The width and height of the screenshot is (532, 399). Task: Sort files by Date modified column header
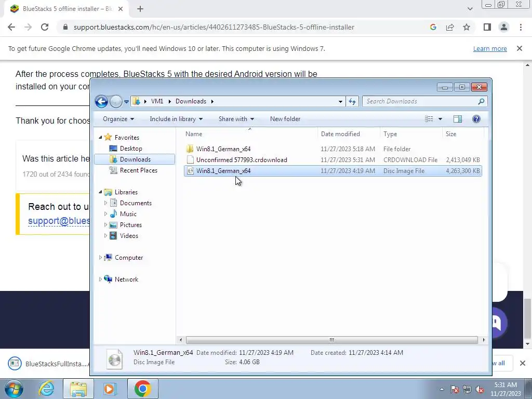[349, 134]
